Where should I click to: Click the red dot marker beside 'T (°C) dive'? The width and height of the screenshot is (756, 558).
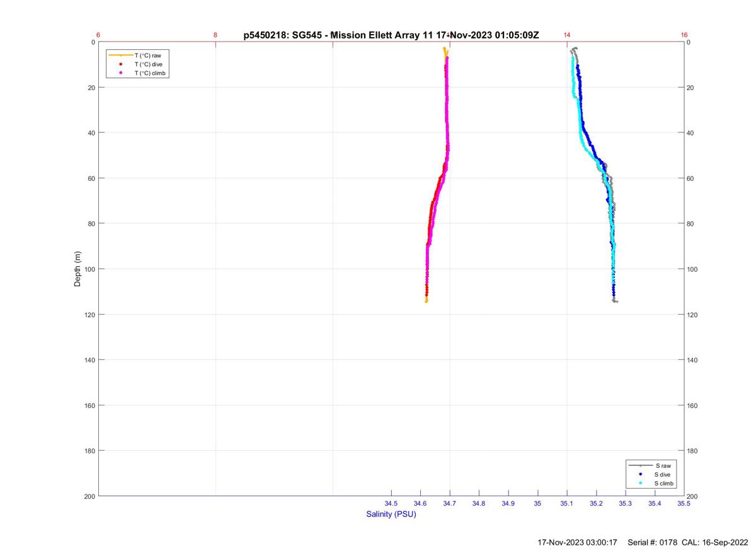120,64
